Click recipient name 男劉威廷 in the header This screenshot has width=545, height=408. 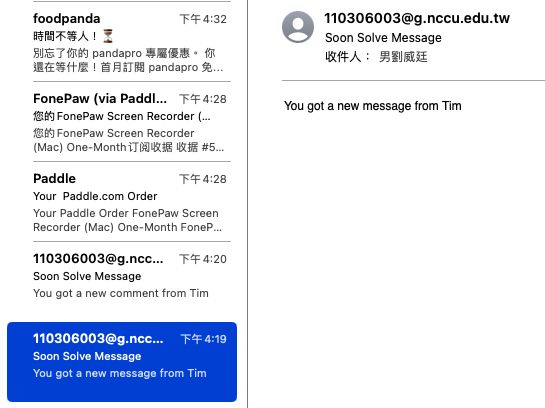403,57
